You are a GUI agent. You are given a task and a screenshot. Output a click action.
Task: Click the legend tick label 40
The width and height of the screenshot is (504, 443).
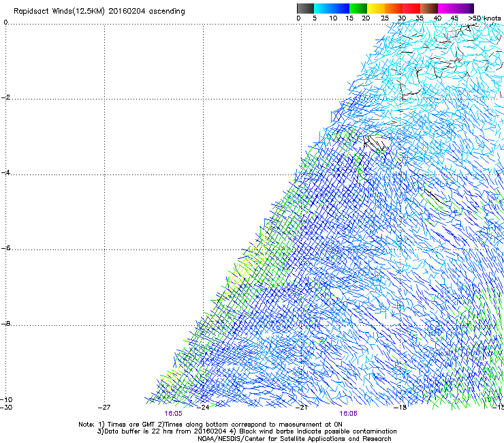437,18
